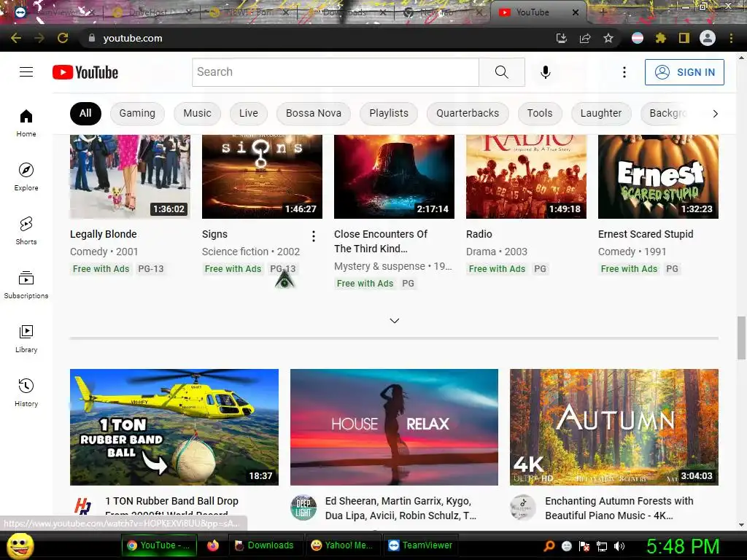This screenshot has width=747, height=560.
Task: Click Firefox icon in taskbar
Action: (212, 545)
